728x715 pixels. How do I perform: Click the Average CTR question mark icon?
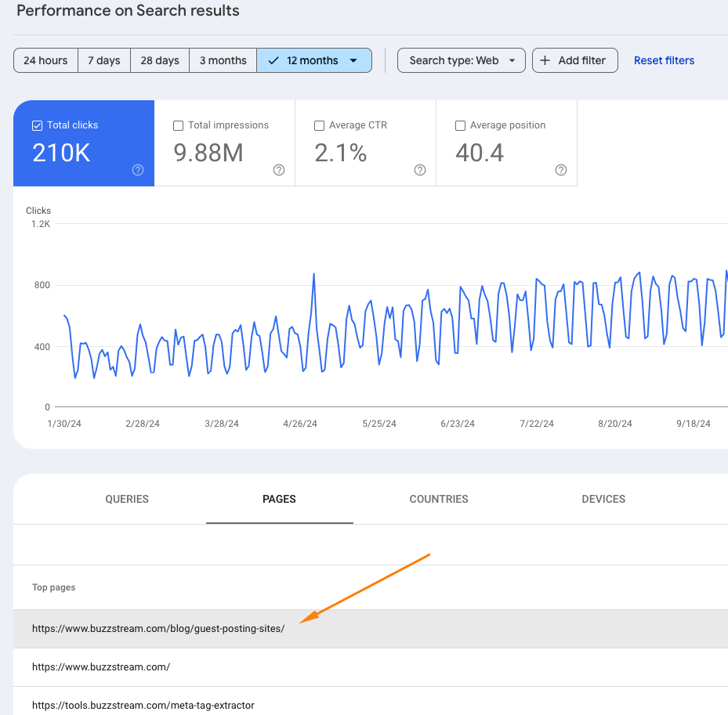(419, 170)
